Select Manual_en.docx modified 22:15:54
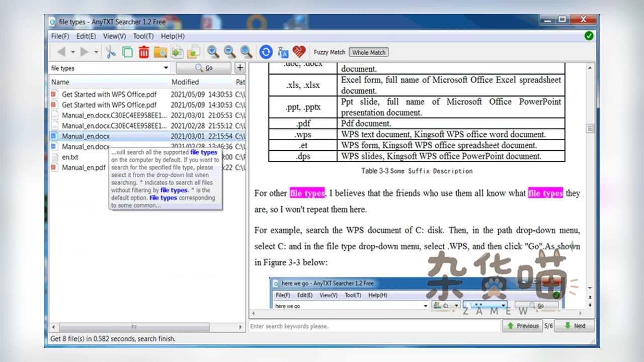 147,136
